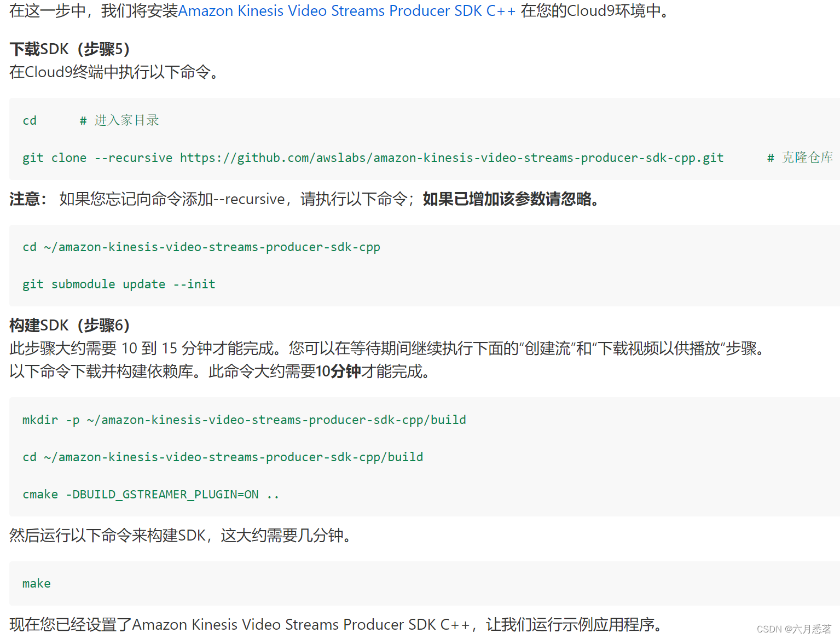
Task: Click the bold 10分钟 text
Action: [x=338, y=371]
